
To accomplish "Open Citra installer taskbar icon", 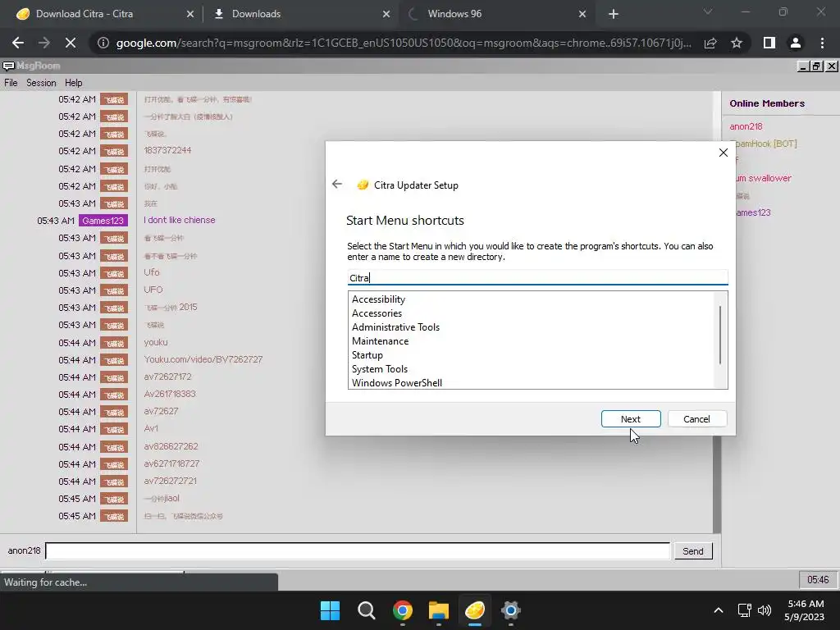I will (x=475, y=610).
